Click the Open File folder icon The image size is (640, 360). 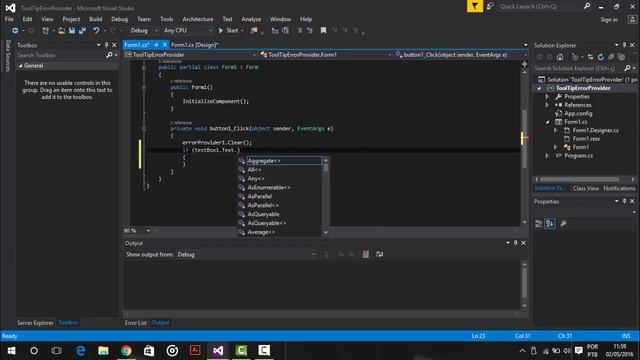tap(61, 31)
